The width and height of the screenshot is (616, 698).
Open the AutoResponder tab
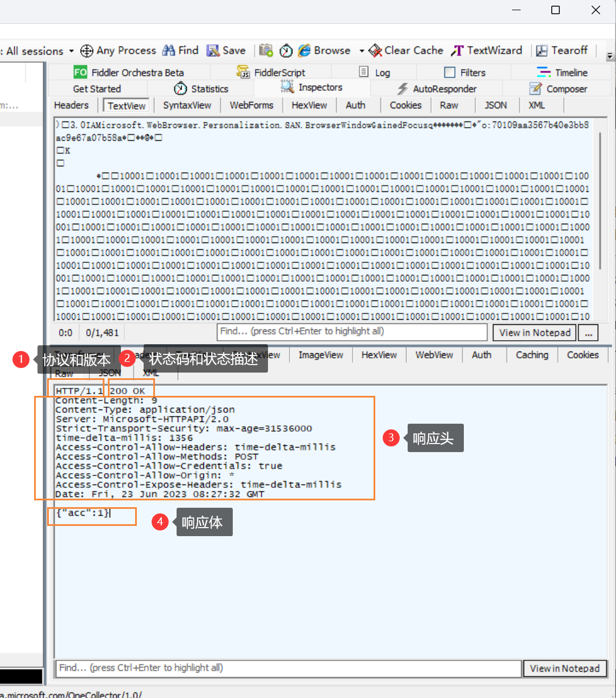click(437, 89)
